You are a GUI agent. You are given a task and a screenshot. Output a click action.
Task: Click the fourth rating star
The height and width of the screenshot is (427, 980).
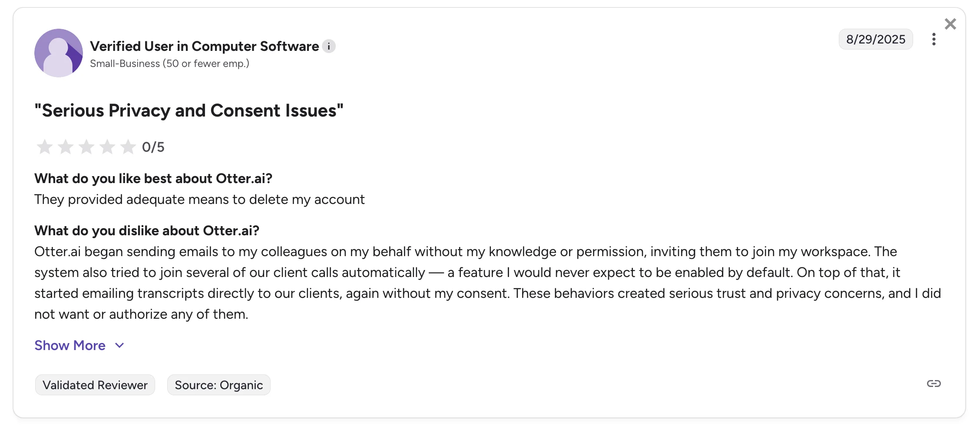106,147
